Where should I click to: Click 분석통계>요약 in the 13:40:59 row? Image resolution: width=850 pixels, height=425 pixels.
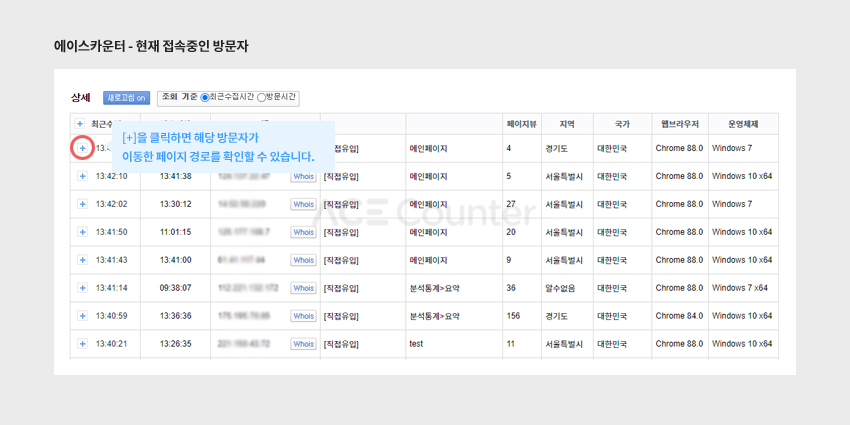tap(435, 315)
